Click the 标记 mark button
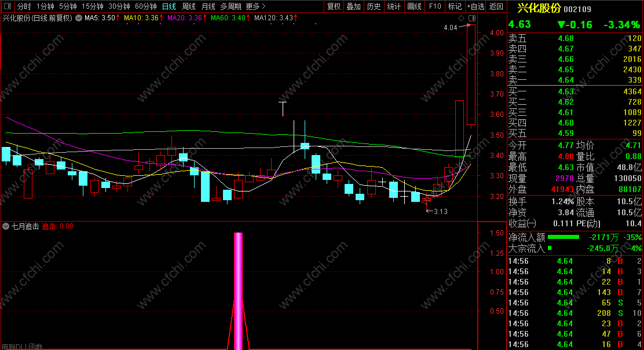Image resolution: width=644 pixels, height=350 pixels. tap(455, 6)
